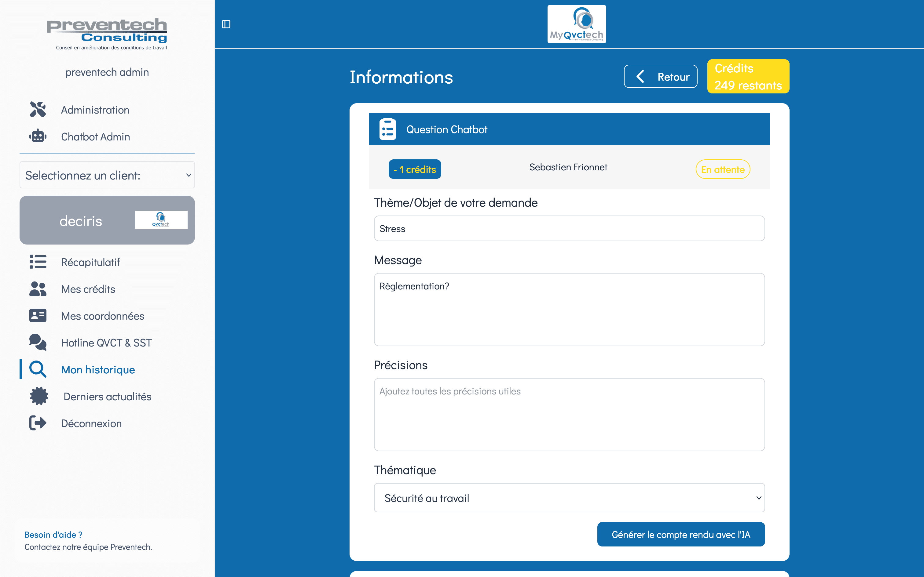Screen dimensions: 924x577
Task: Click the Chatbot Admin robot icon
Action: pyautogui.click(x=38, y=136)
